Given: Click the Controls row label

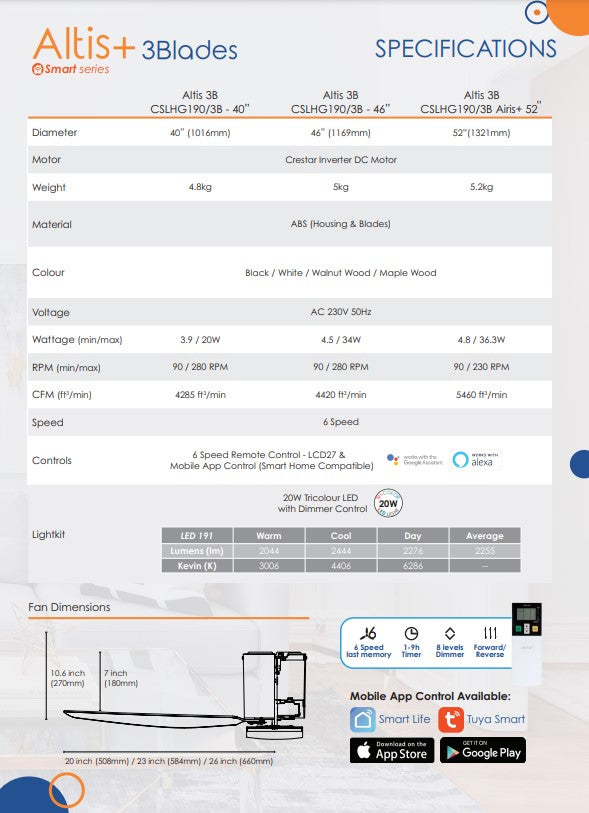Looking at the screenshot, I should 52,460.
